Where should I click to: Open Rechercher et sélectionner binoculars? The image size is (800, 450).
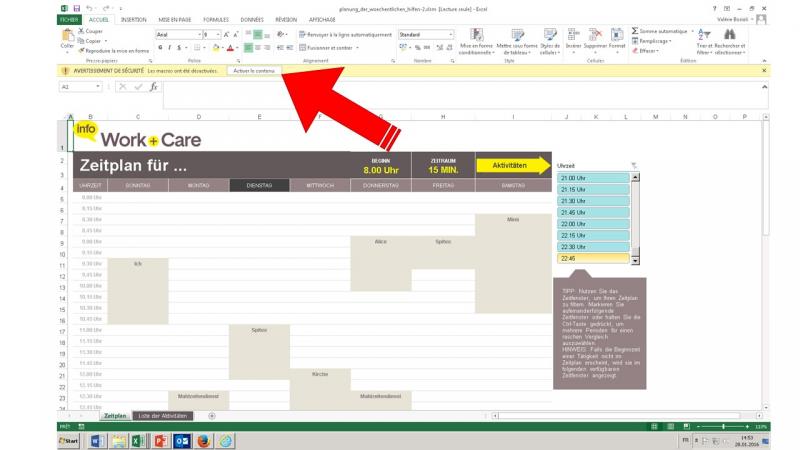point(731,37)
